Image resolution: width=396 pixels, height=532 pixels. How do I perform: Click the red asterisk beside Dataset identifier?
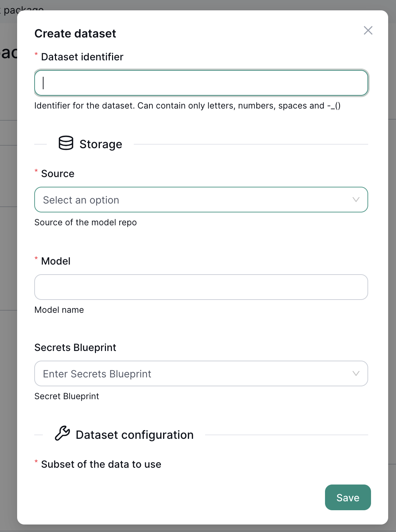(36, 54)
